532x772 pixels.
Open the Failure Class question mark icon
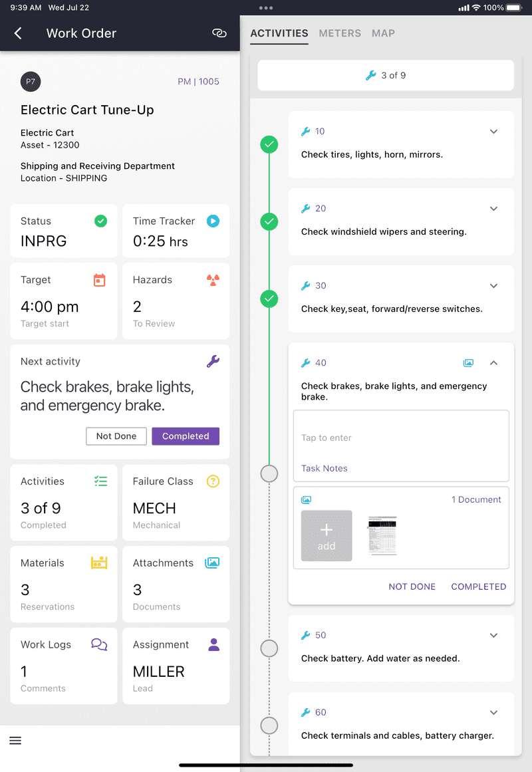click(x=213, y=481)
